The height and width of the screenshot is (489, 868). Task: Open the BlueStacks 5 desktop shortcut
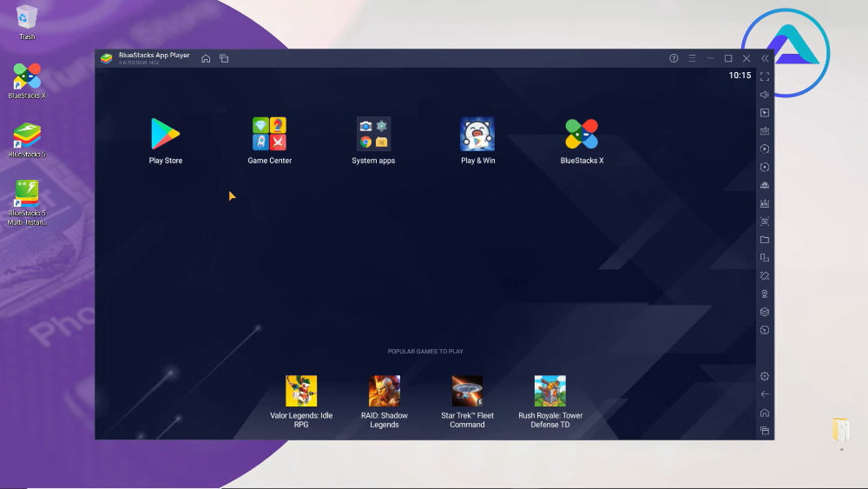27,140
